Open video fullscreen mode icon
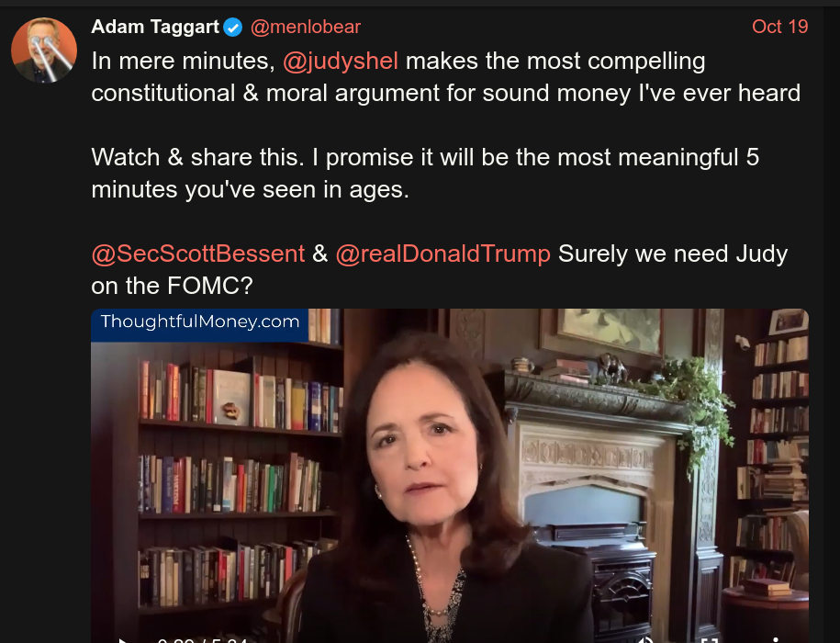Screen dimensions: 840x643 [x=710, y=640]
